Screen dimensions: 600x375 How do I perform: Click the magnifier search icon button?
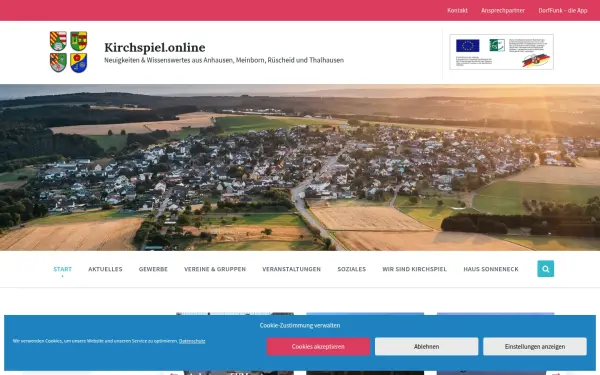545,269
